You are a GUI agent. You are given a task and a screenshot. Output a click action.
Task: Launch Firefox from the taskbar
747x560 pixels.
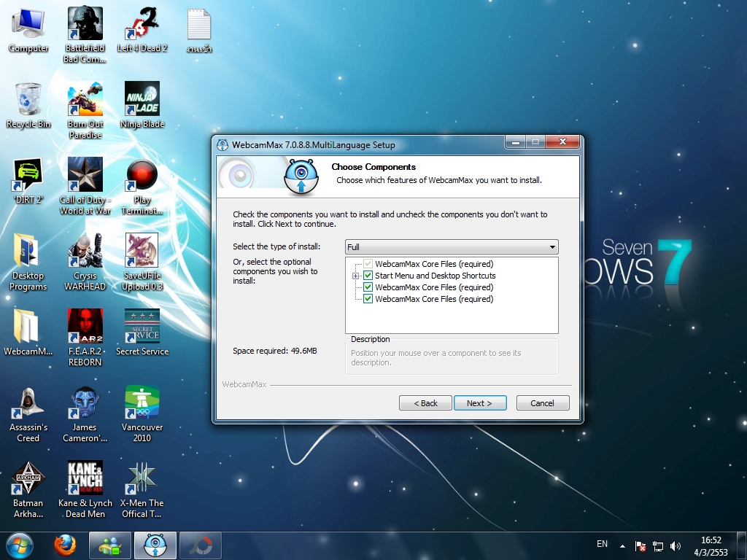pyautogui.click(x=65, y=545)
